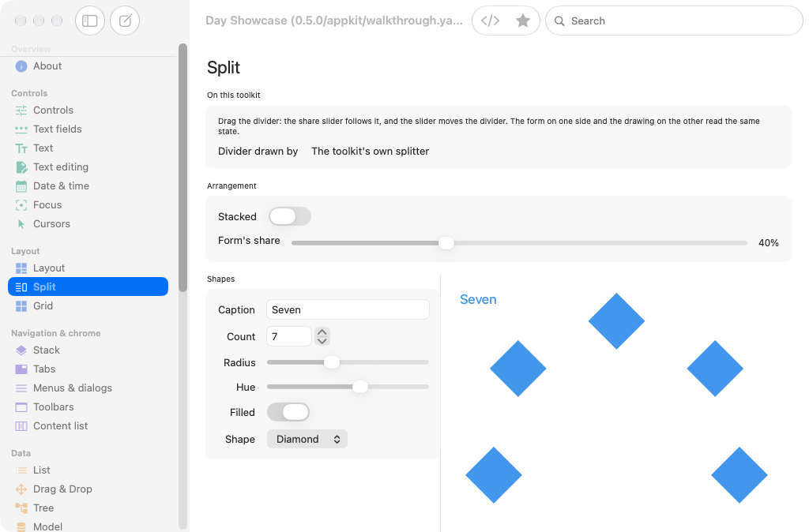Click the Cursors arrow icon
This screenshot has height=532, width=809.
[x=21, y=224]
